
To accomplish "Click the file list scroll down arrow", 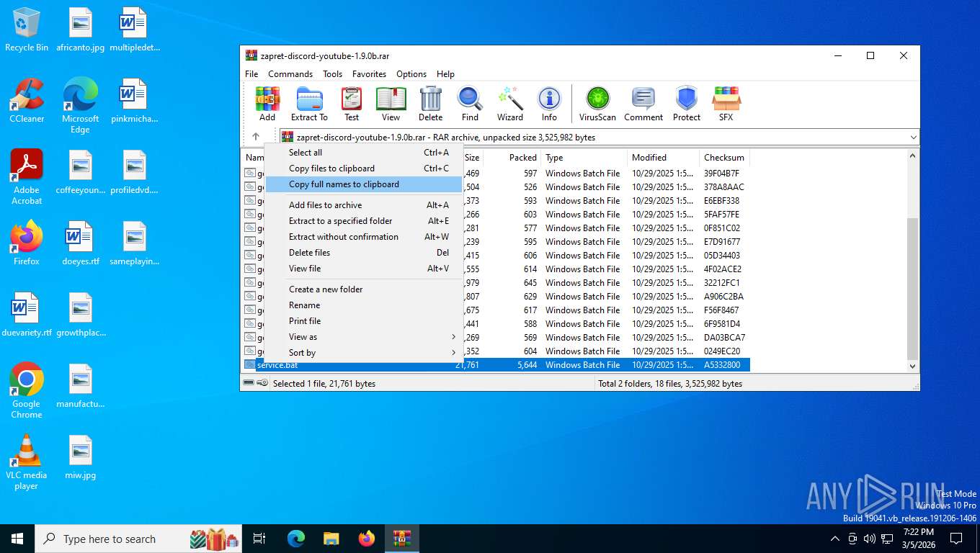I will click(913, 366).
